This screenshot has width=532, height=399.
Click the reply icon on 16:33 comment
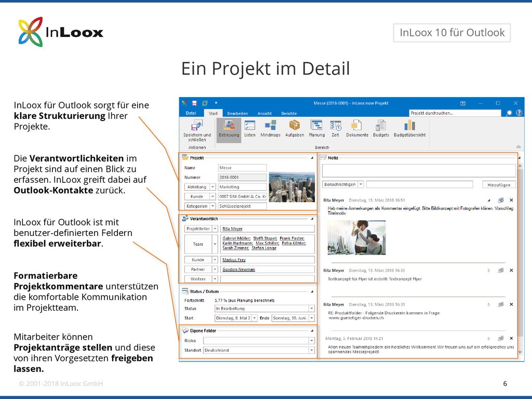tap(500, 270)
